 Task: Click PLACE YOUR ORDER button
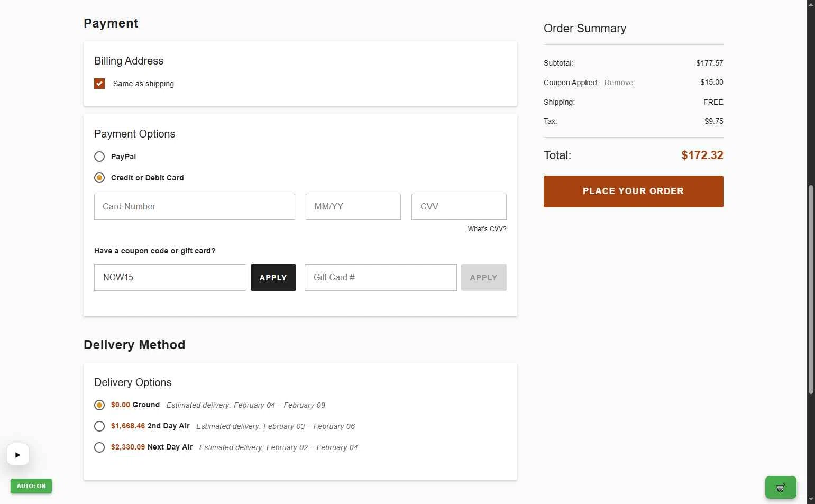coord(634,191)
